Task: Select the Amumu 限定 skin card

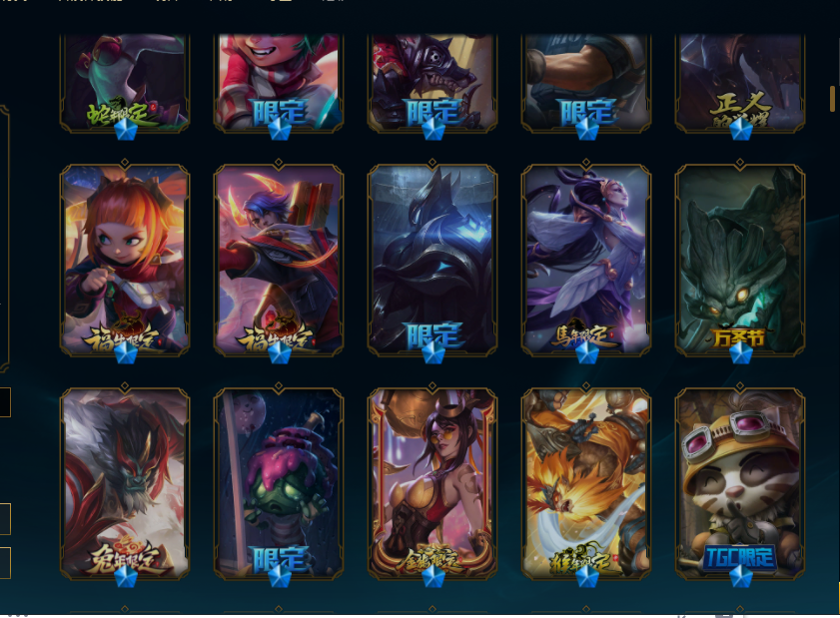Action: point(279,483)
